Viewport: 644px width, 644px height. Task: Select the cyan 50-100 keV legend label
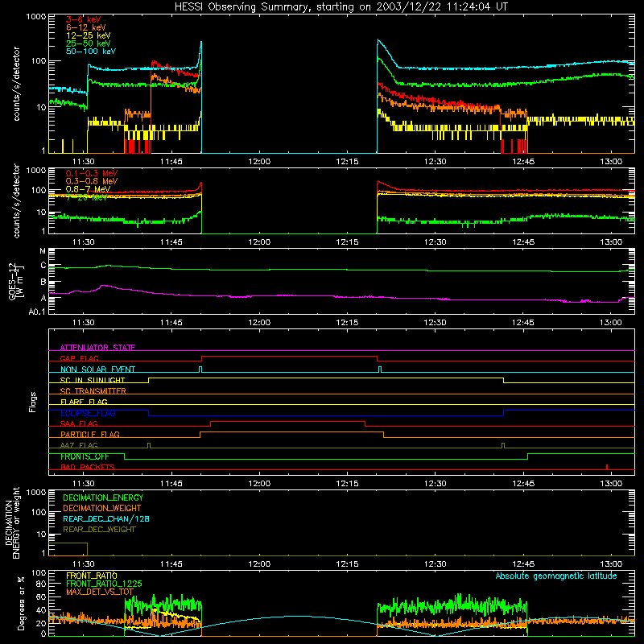pyautogui.click(x=91, y=52)
